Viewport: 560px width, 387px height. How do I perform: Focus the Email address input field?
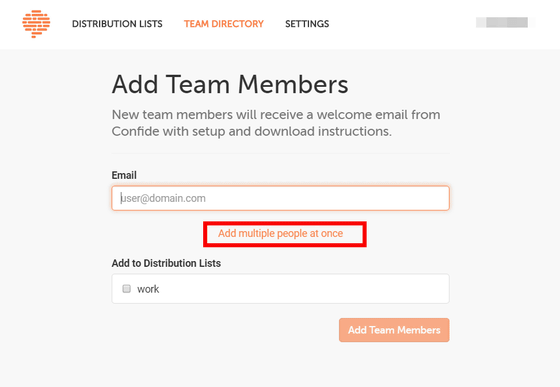[280, 198]
